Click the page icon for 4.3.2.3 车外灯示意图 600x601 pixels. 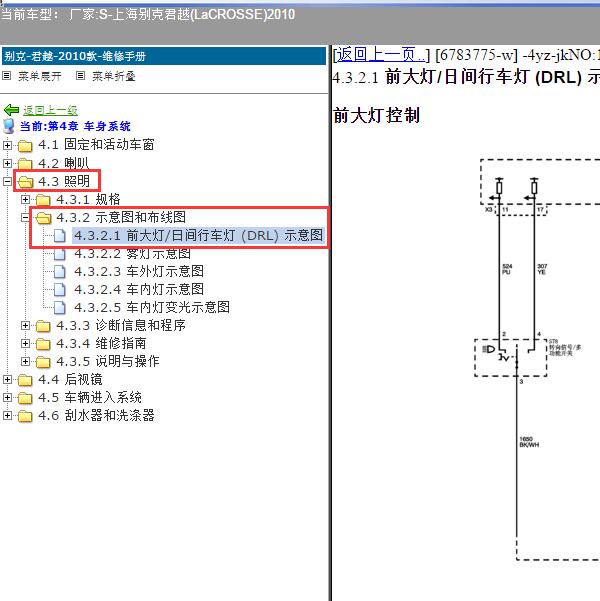(x=59, y=272)
